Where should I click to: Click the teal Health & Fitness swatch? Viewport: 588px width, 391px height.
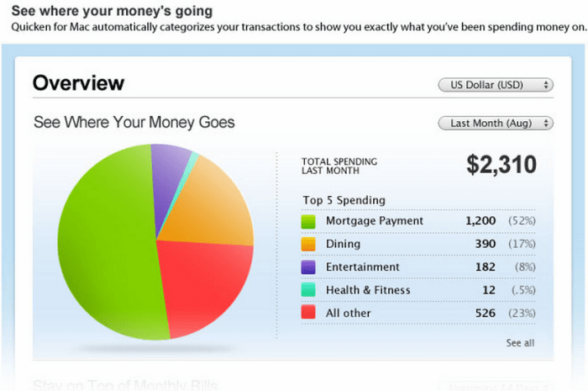(308, 290)
